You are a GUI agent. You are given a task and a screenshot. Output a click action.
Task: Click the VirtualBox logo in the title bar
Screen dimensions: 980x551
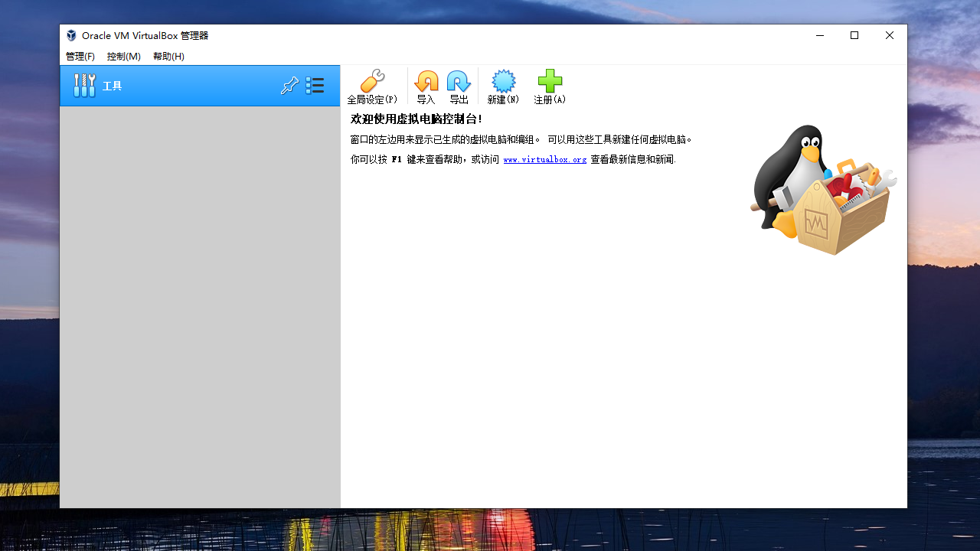click(70, 35)
